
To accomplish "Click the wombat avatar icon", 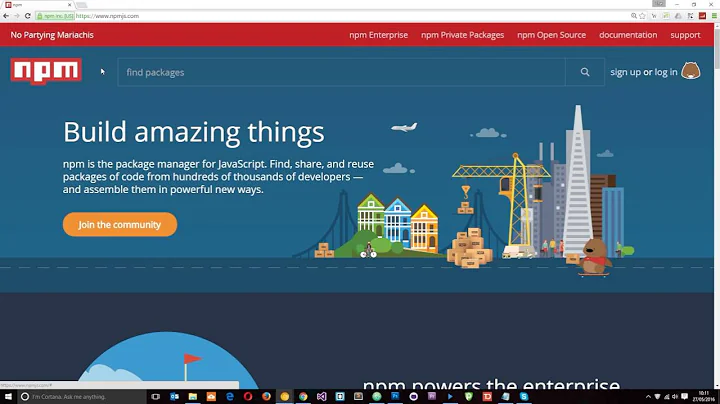I will coord(690,71).
